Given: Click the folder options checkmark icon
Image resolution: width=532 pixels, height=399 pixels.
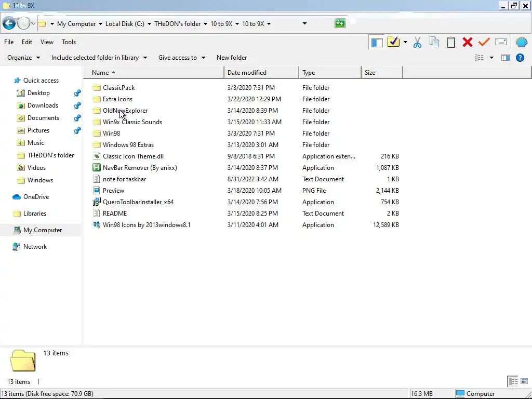Looking at the screenshot, I should click(393, 42).
